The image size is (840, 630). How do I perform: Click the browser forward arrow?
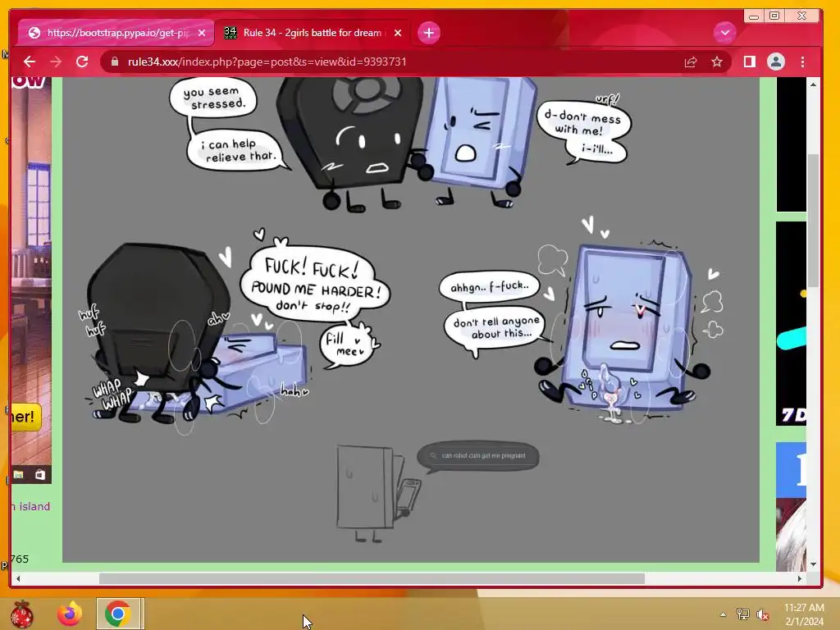[x=56, y=62]
